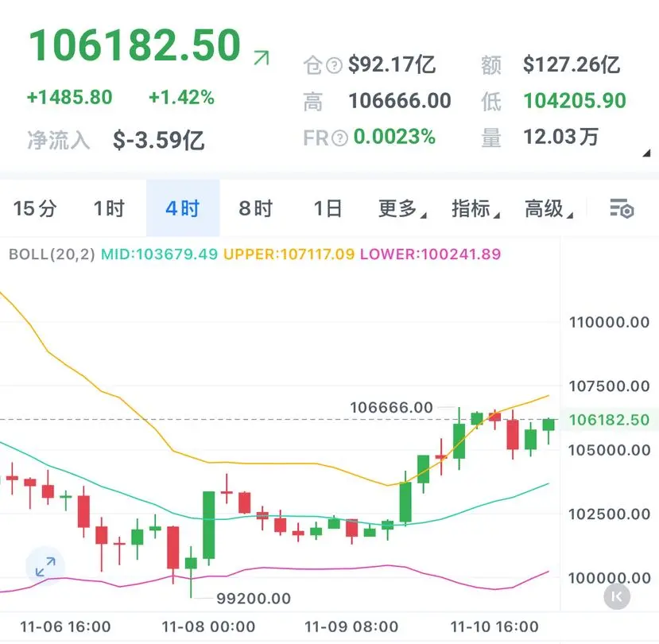Open the 更多 timeframe dropdown
The image size is (659, 644).
[402, 208]
